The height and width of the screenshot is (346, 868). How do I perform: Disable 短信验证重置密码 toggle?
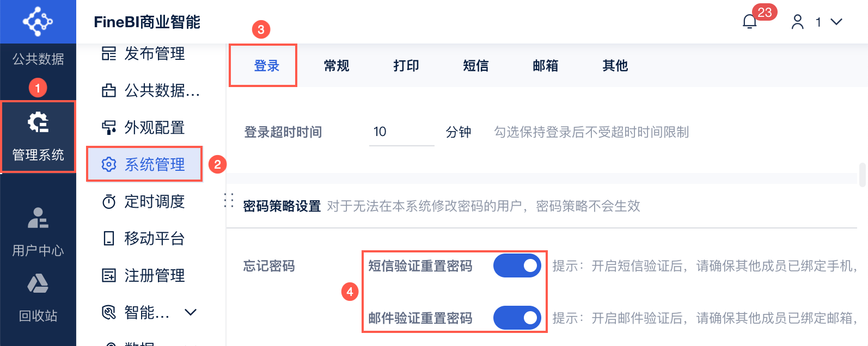(517, 265)
